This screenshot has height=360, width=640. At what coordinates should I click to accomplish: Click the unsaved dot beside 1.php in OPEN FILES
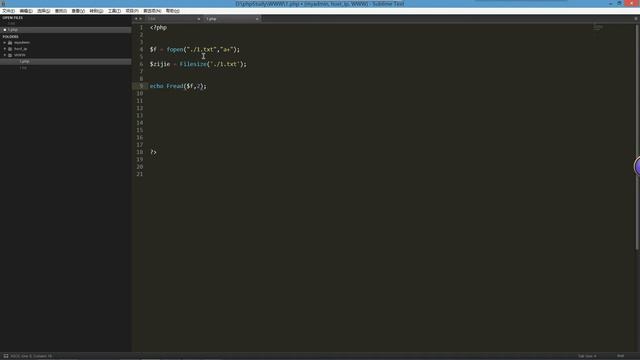[x=4, y=30]
